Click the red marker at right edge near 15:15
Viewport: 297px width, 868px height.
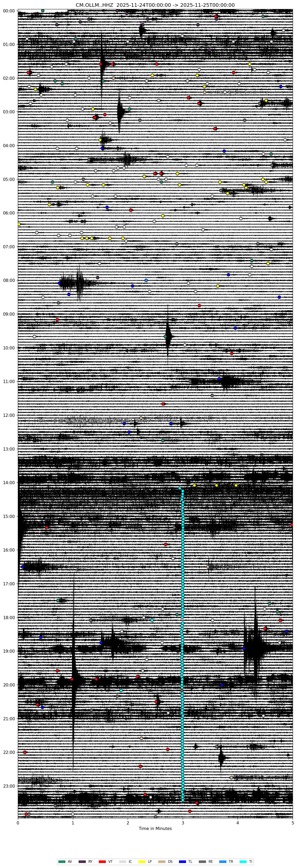point(292,525)
